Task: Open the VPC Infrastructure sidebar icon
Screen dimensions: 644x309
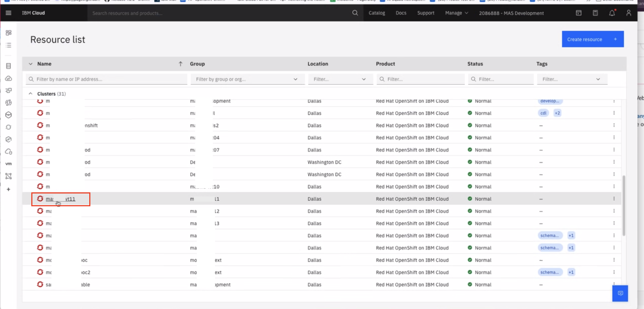Action: pos(8,90)
